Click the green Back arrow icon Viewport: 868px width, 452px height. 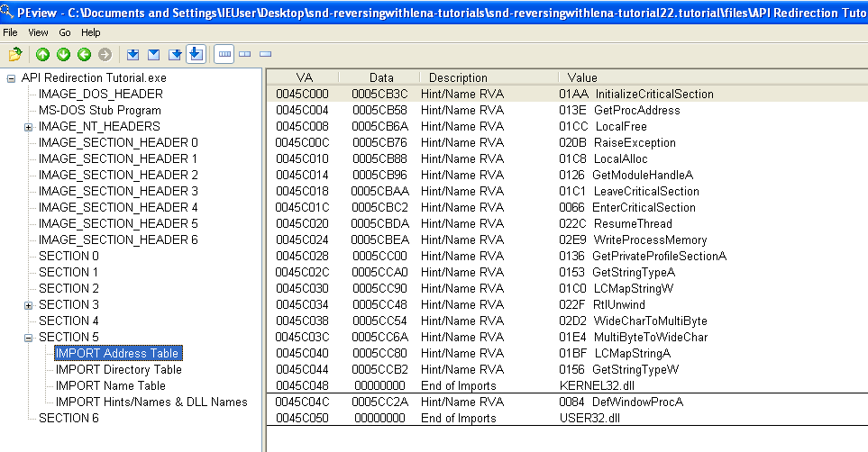84,54
